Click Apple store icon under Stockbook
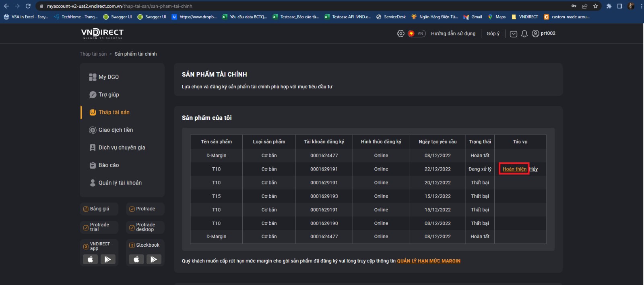The width and height of the screenshot is (644, 285). coord(136,259)
